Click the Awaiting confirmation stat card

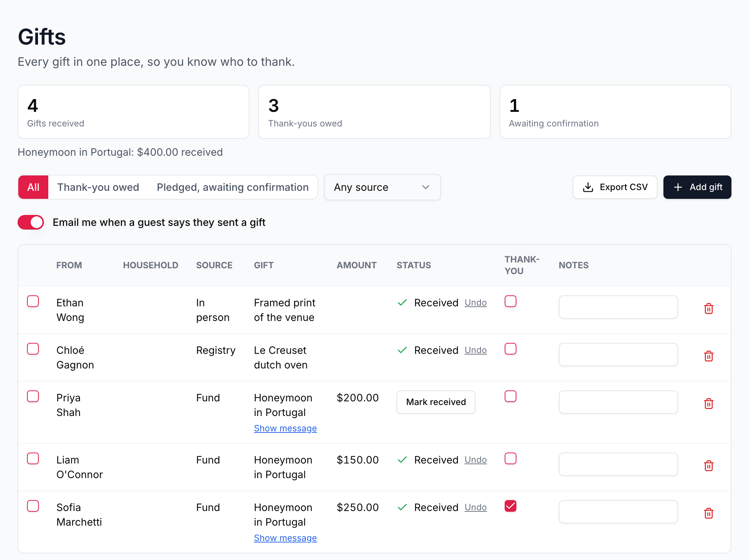(x=615, y=112)
